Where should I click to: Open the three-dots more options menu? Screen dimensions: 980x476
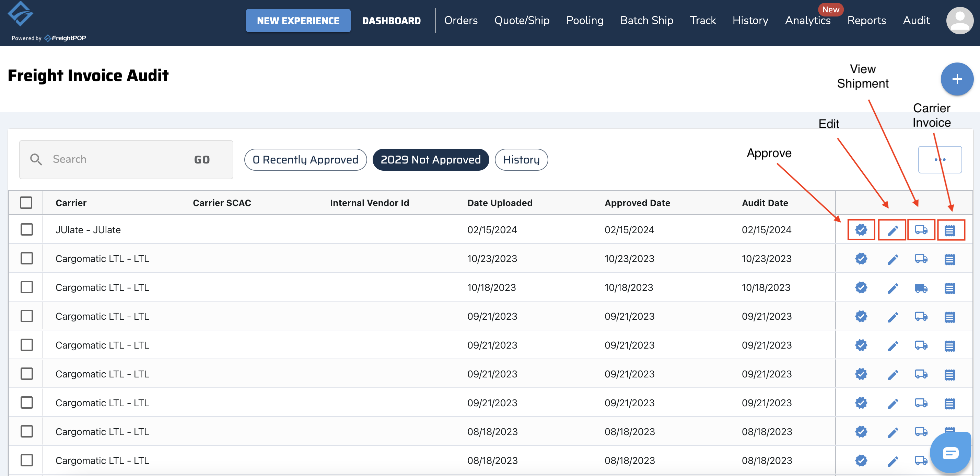[x=939, y=160]
